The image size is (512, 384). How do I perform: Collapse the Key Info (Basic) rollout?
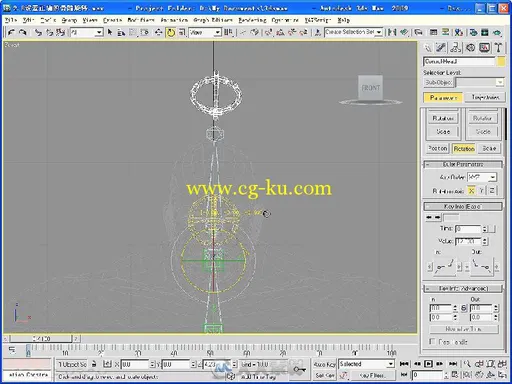[463, 207]
